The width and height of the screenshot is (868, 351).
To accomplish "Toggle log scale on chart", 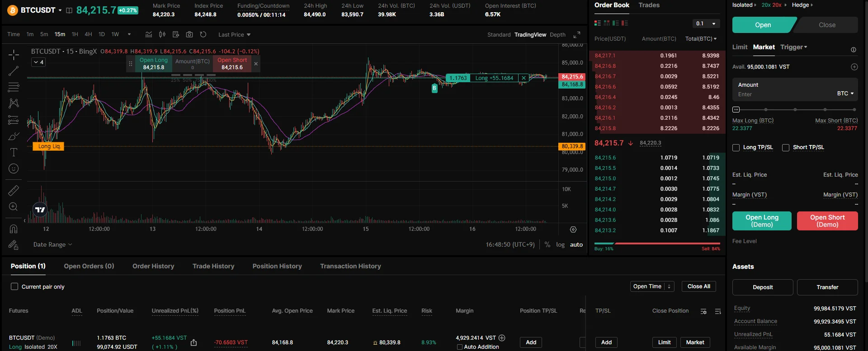I will pyautogui.click(x=560, y=244).
